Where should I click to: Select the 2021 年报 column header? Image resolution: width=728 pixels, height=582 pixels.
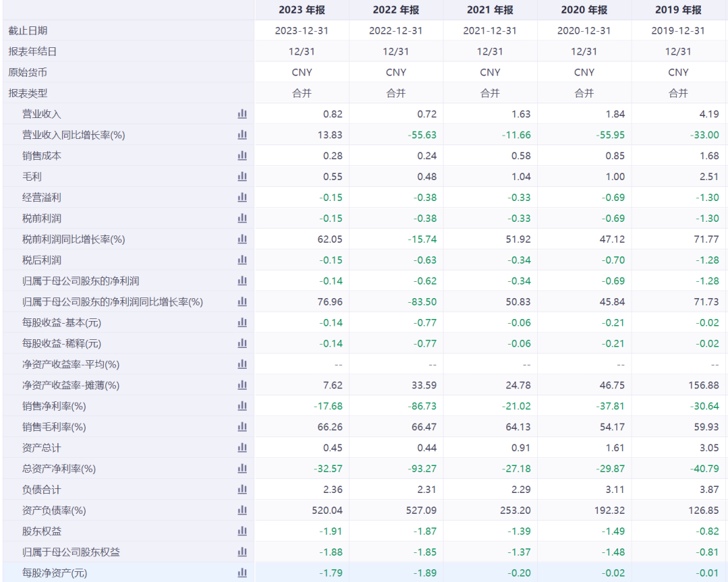490,9
